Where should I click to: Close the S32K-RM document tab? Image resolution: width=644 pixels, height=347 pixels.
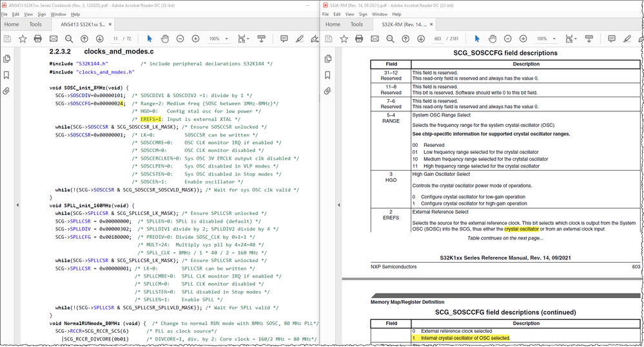431,24
